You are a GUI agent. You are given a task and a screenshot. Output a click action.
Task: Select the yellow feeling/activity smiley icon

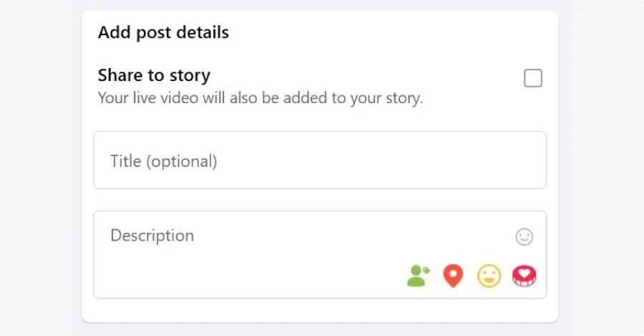point(489,276)
